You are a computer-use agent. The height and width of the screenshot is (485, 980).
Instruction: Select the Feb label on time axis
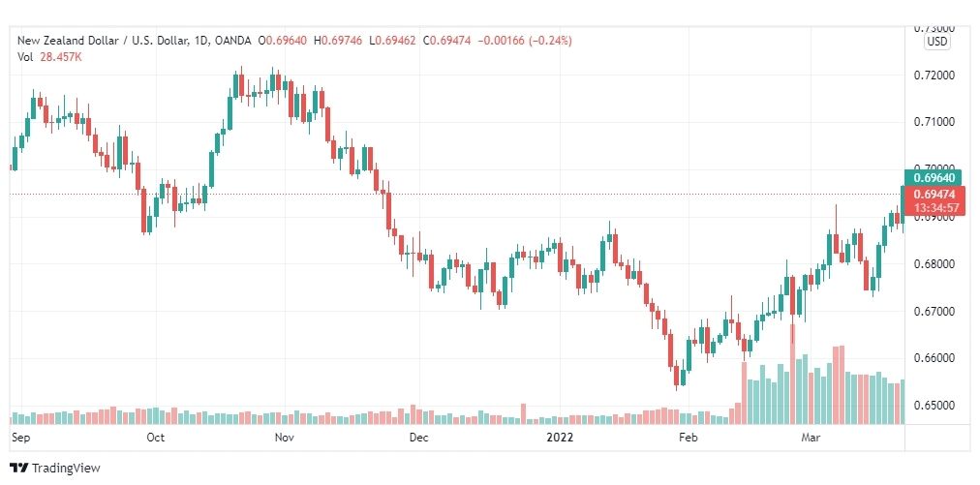pyautogui.click(x=688, y=438)
